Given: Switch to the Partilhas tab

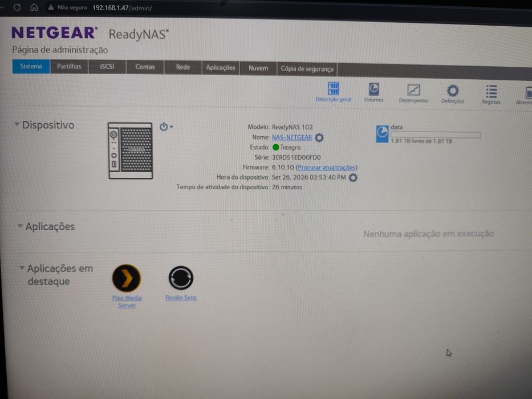Looking at the screenshot, I should 69,67.
